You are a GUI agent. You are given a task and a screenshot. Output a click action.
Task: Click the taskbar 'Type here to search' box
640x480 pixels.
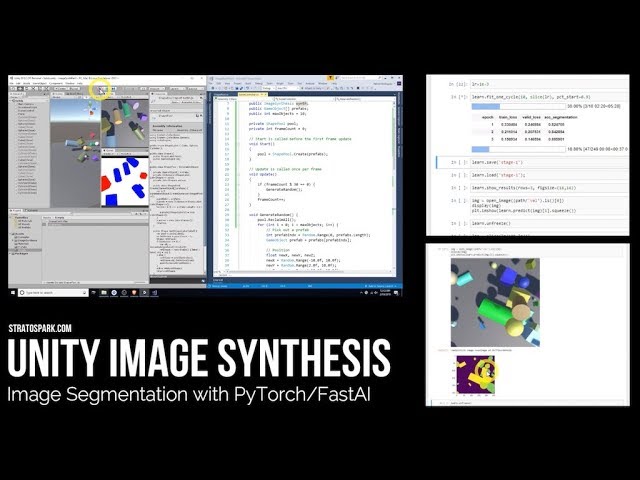point(53,293)
